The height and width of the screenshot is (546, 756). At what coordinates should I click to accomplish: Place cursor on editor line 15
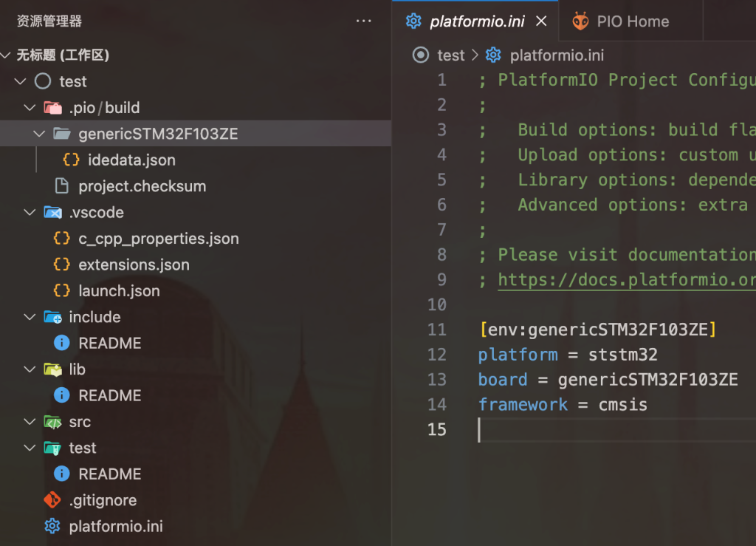pyautogui.click(x=591, y=429)
